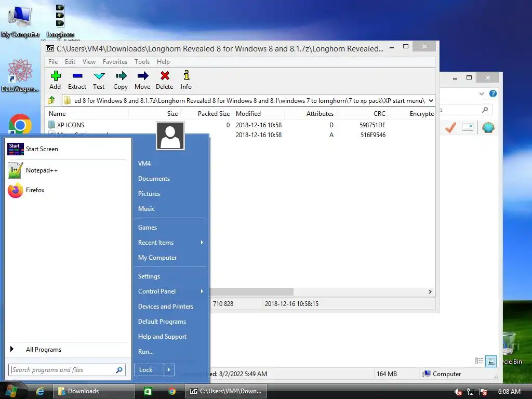Open the XP ICONS folder

(71, 125)
